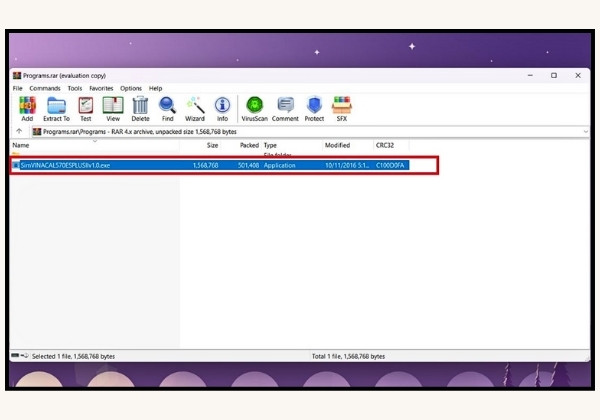Screen dimensions: 600x420
Task: Expand the address path dropdown
Action: click(x=585, y=132)
